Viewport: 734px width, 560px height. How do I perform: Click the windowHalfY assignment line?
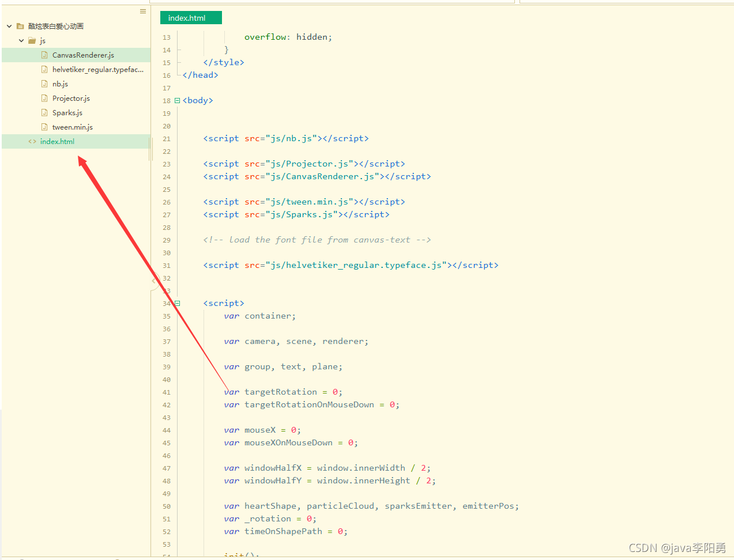coord(330,480)
